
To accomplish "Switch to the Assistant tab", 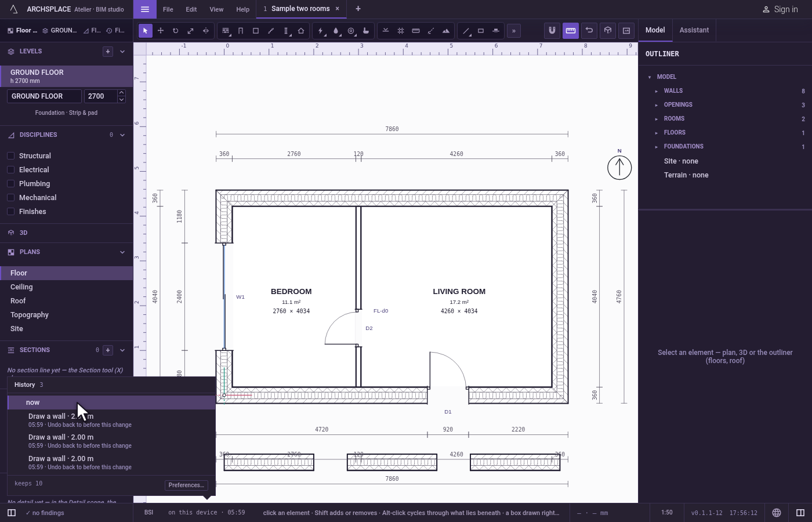I will tap(694, 30).
